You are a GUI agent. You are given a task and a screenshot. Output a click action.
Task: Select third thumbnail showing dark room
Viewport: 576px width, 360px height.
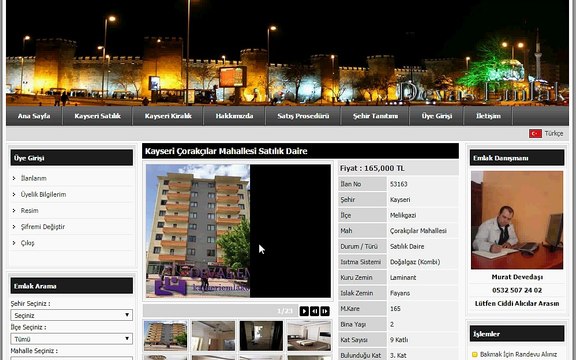(x=261, y=336)
